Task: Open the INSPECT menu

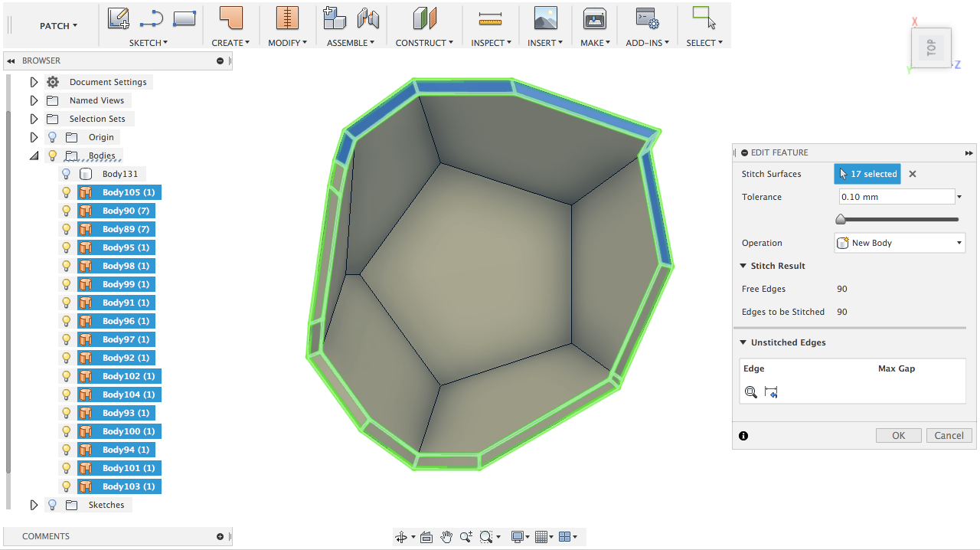Action: point(491,43)
